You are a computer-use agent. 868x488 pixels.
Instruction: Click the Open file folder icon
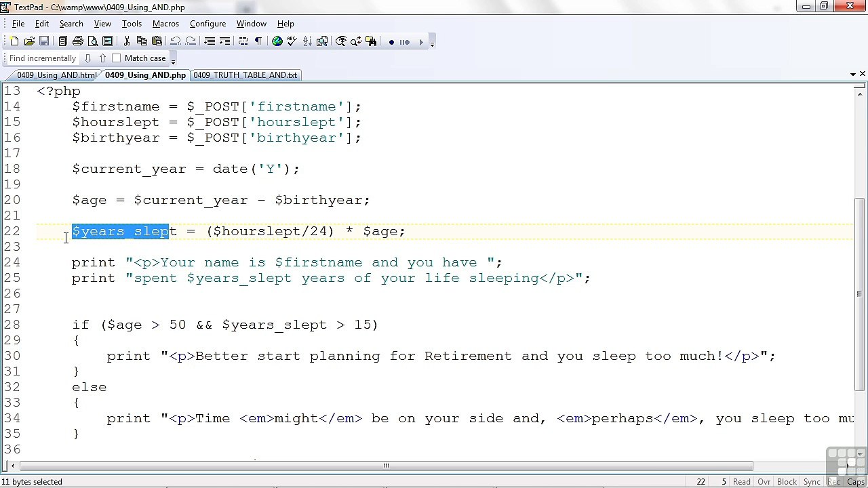pyautogui.click(x=29, y=41)
